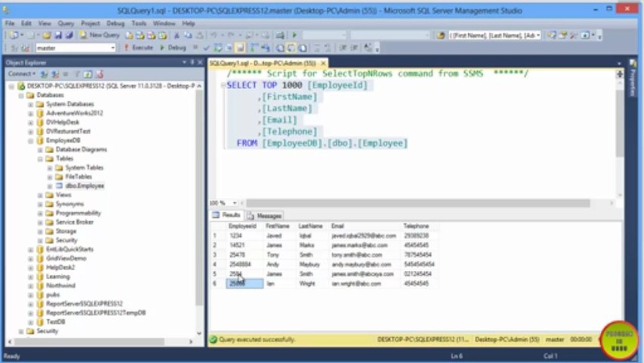Click the Debug button
This screenshot has height=363, width=644.
coord(173,48)
